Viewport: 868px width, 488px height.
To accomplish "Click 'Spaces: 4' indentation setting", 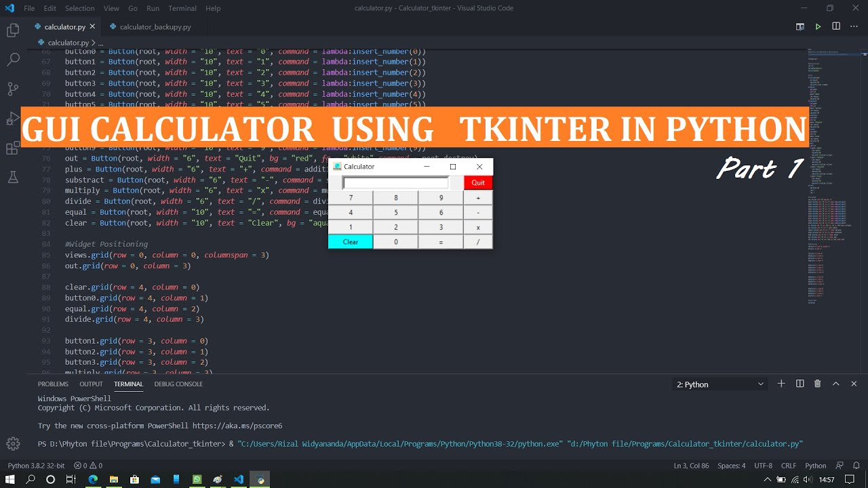I will [732, 466].
